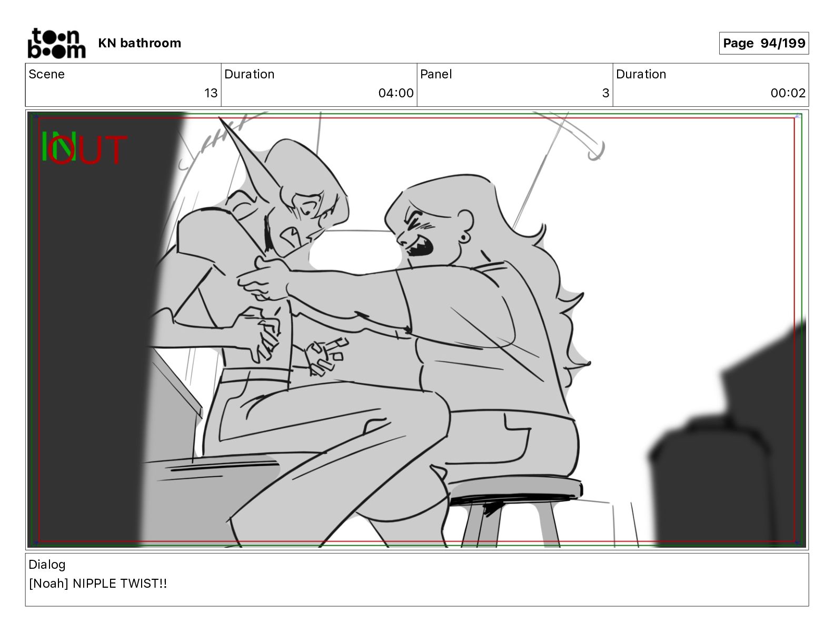Click the 'Panel' header label
This screenshot has height=644, width=834.
point(436,74)
